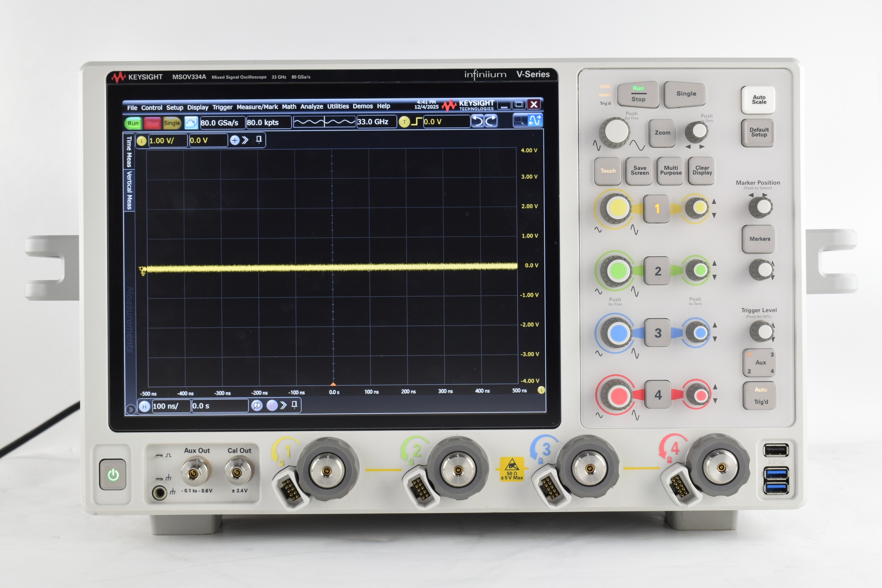Push the hardware Run Stop key
The height and width of the screenshot is (588, 882).
pyautogui.click(x=638, y=94)
